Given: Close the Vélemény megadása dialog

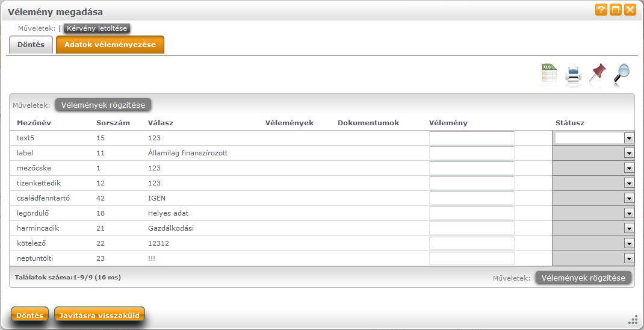Looking at the screenshot, I should (630, 10).
